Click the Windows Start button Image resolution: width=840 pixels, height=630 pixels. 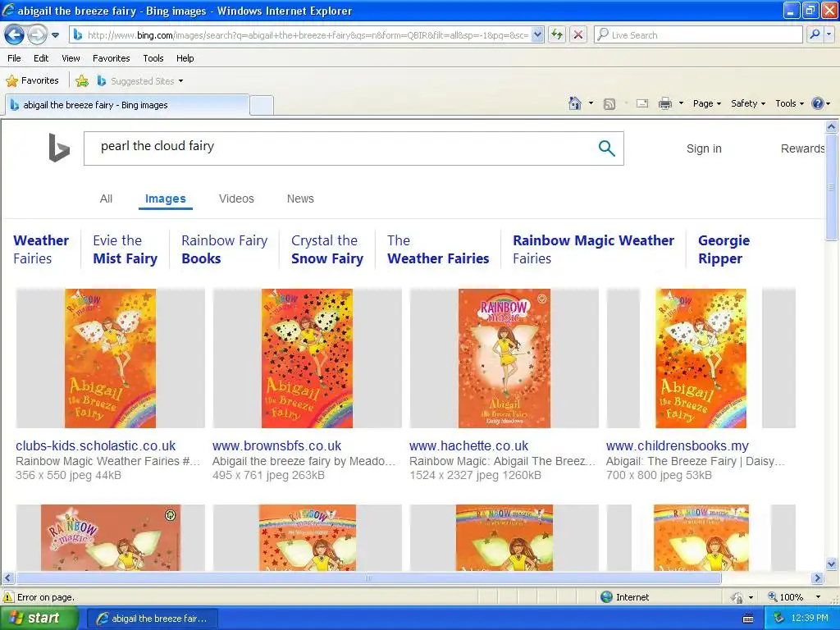coord(39,619)
